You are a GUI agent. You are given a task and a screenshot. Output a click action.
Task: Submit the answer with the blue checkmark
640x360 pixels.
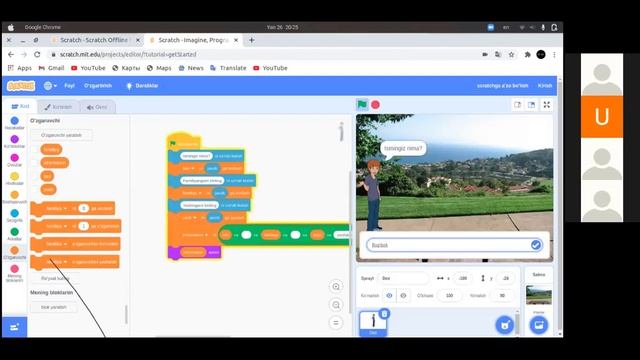coord(536,245)
